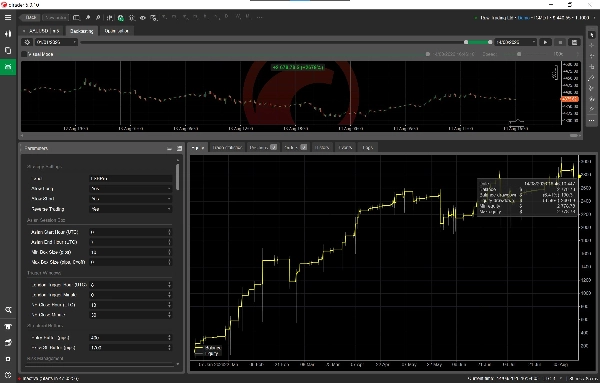
Task: Open the Reverse Trading dropdown
Action: pyautogui.click(x=130, y=209)
